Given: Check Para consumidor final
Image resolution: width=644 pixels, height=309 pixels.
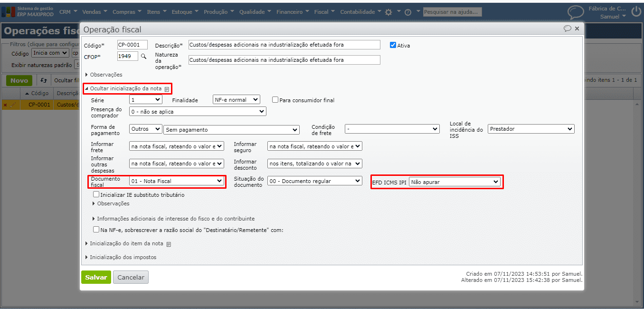Looking at the screenshot, I should click(x=275, y=100).
